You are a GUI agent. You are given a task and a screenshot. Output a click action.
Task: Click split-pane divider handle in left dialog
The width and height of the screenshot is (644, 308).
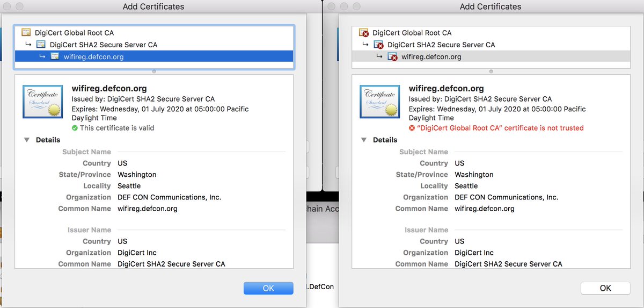pyautogui.click(x=154, y=71)
